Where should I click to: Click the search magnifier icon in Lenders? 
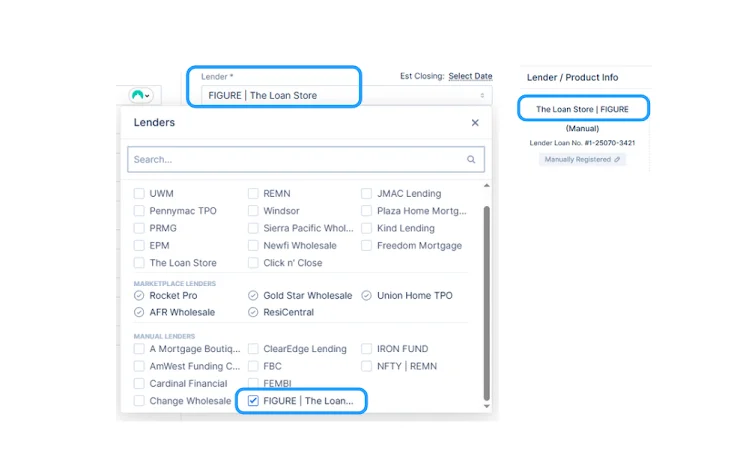[471, 159]
